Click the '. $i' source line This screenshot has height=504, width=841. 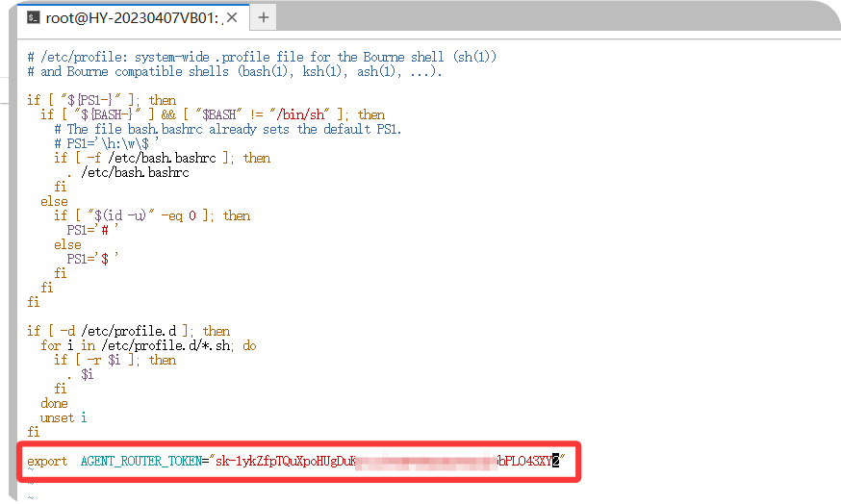[81, 375]
